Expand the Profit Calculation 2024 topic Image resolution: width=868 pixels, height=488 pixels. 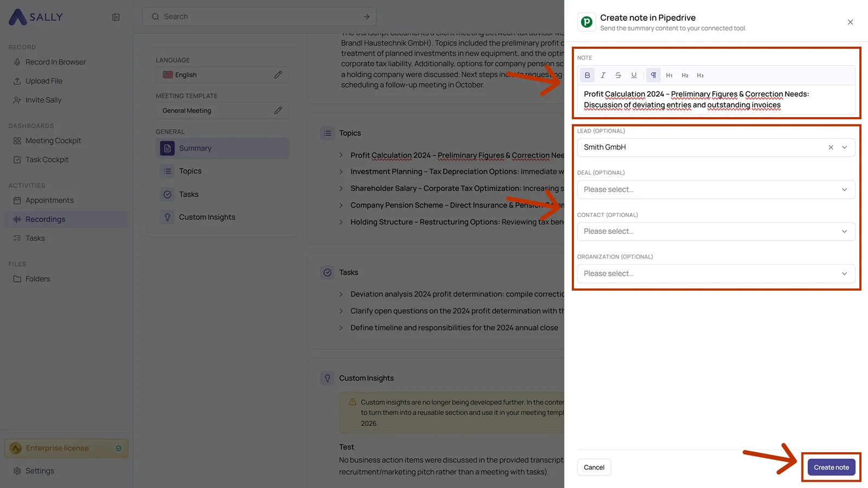tap(341, 155)
